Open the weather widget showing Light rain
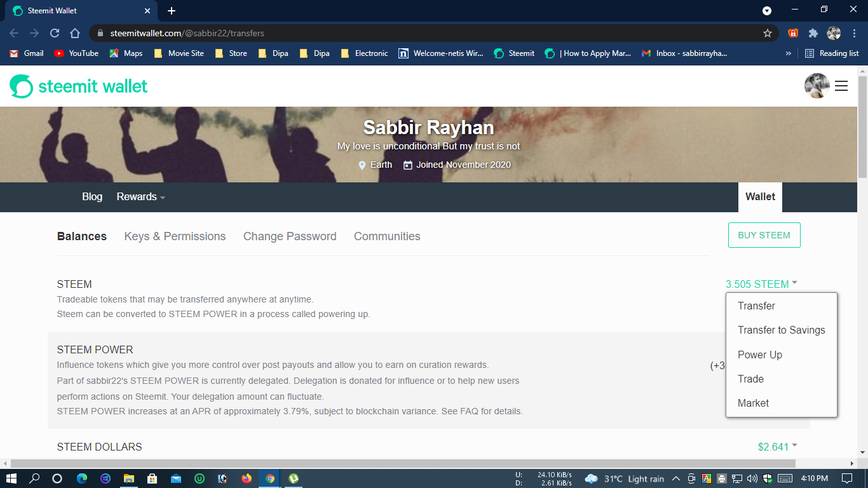This screenshot has width=868, height=488. pos(624,478)
